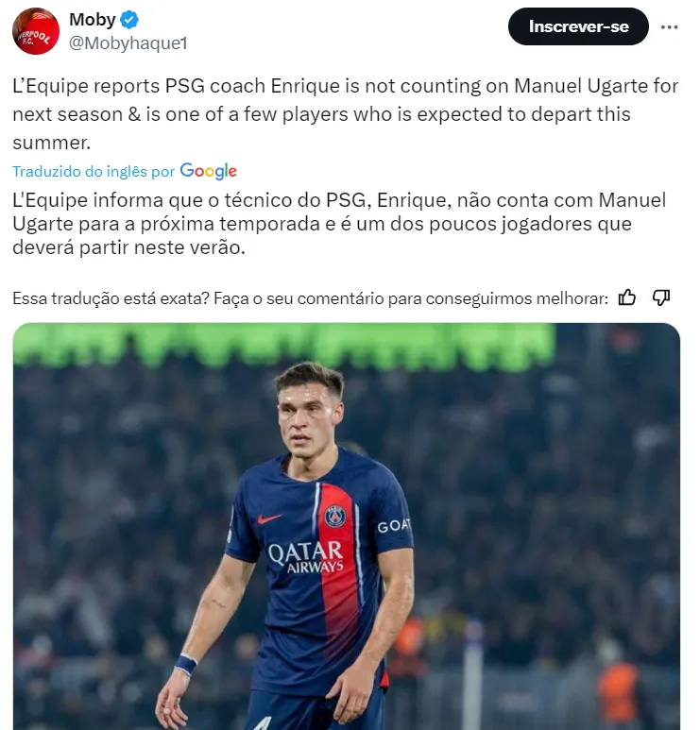700x730 pixels.
Task: Like the translation with thumbs up
Action: (627, 298)
